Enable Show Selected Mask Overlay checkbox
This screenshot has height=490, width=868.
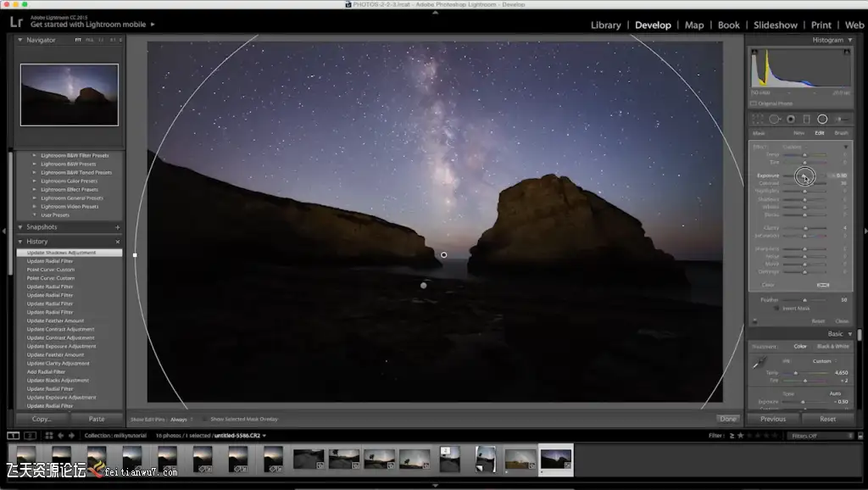205,419
